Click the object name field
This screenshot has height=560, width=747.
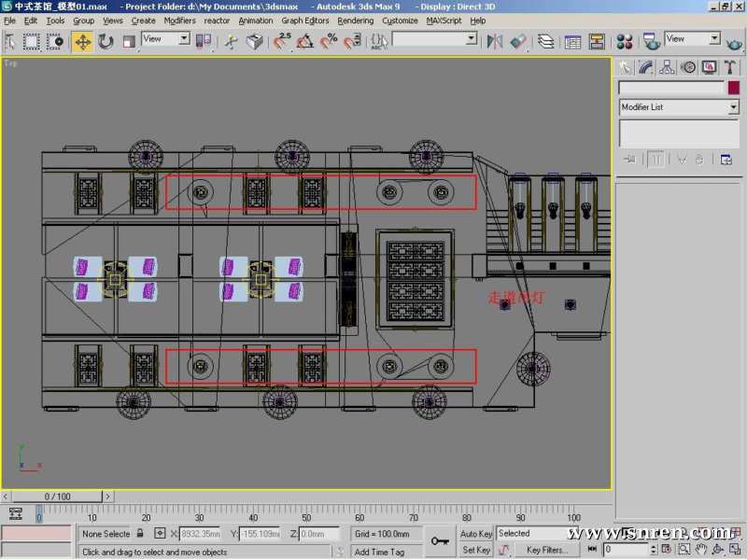pyautogui.click(x=671, y=88)
